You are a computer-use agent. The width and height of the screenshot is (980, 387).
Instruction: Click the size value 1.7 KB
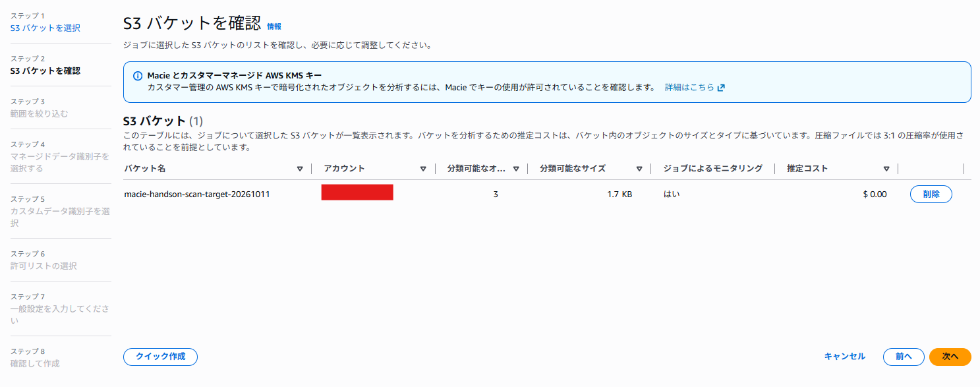coord(620,194)
